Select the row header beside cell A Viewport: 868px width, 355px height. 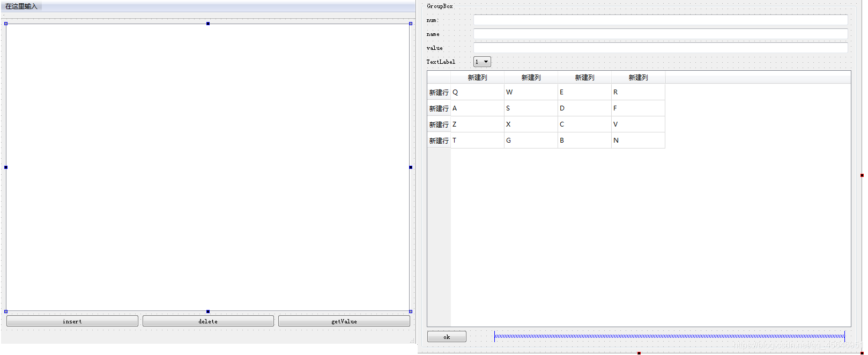tap(439, 108)
